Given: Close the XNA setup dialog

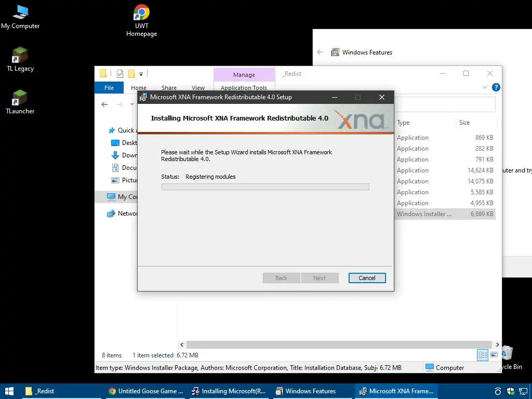Looking at the screenshot, I should click(x=382, y=97).
